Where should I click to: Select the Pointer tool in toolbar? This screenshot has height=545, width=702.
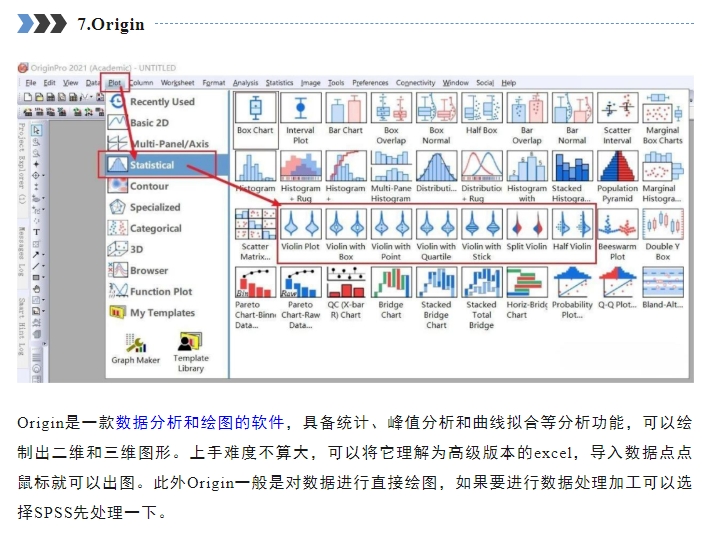click(36, 130)
